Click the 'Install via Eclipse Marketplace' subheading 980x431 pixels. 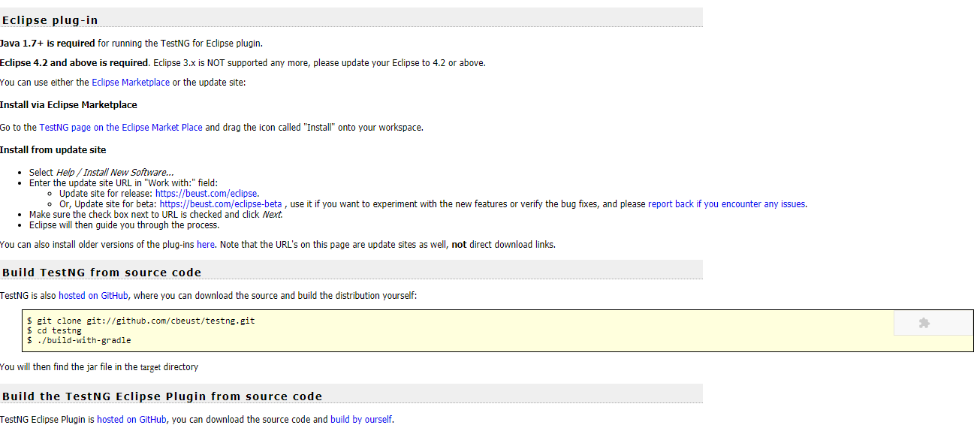click(68, 105)
